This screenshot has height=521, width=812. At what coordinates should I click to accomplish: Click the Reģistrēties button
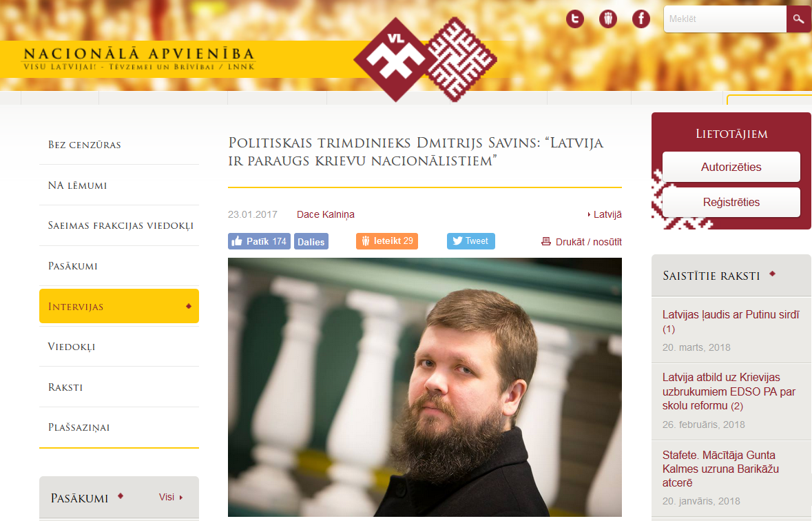(x=731, y=202)
